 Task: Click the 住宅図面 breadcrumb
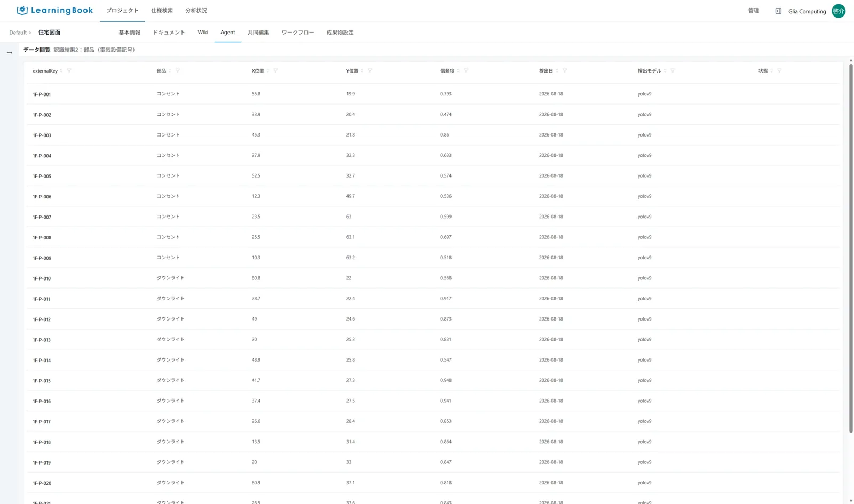[49, 33]
